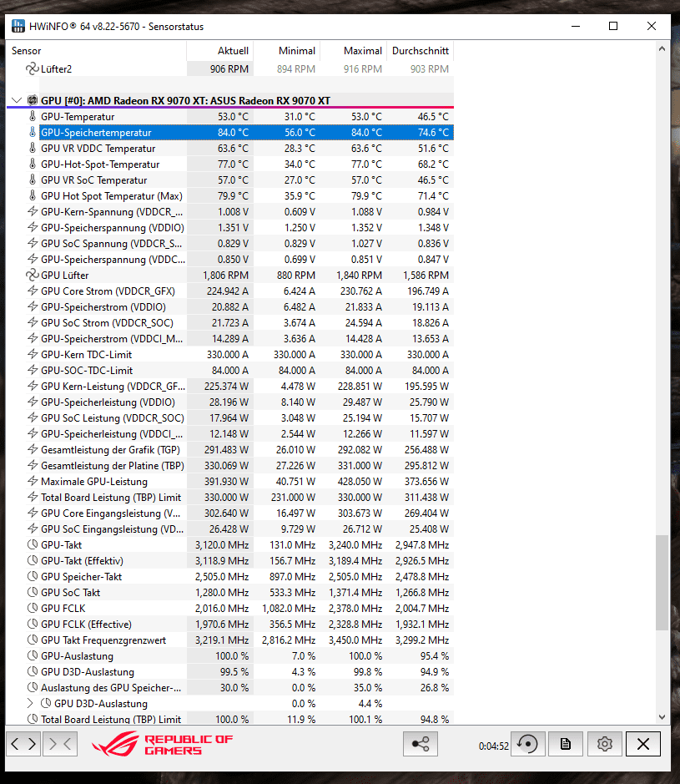Expand the GPU D3D-Auslastung sub-group
This screenshot has height=784, width=680.
tap(31, 704)
